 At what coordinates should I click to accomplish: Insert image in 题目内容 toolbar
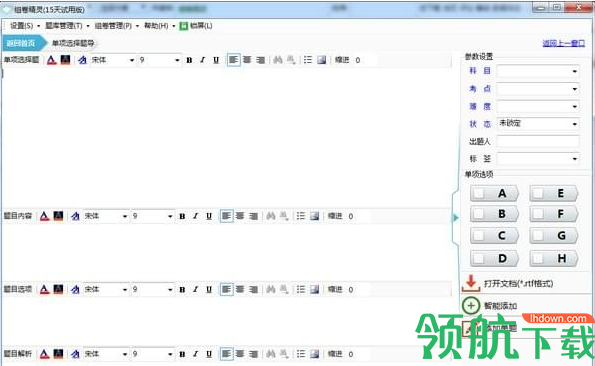point(314,216)
